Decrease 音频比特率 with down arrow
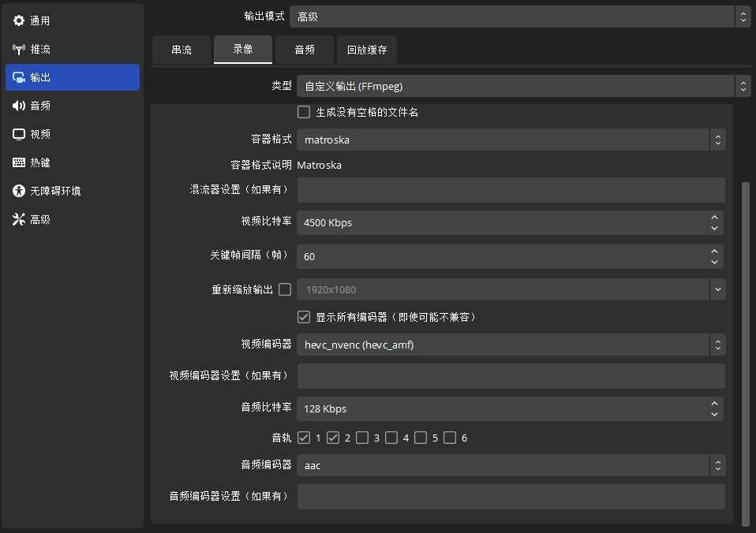 tap(714, 414)
